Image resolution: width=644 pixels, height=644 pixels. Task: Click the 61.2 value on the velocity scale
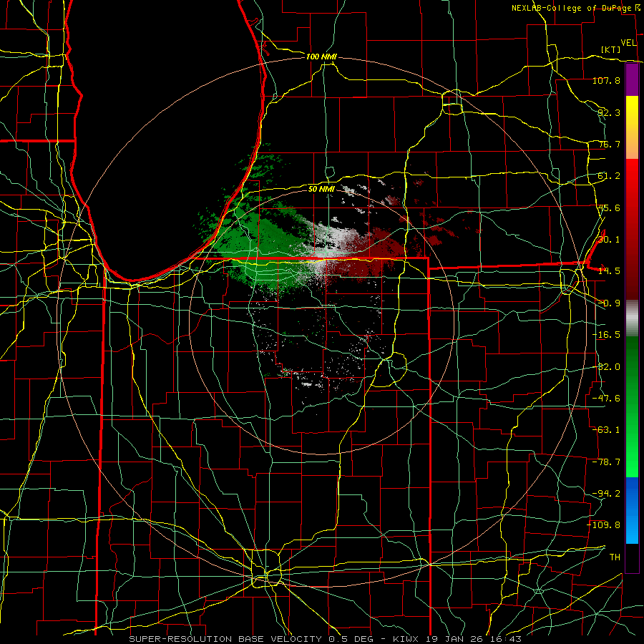click(x=609, y=176)
